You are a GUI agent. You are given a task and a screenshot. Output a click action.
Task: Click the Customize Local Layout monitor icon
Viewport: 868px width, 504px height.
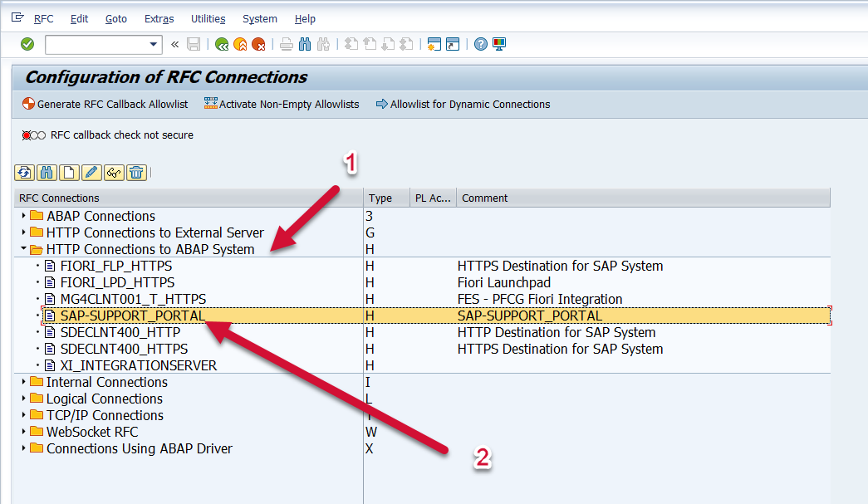click(499, 44)
